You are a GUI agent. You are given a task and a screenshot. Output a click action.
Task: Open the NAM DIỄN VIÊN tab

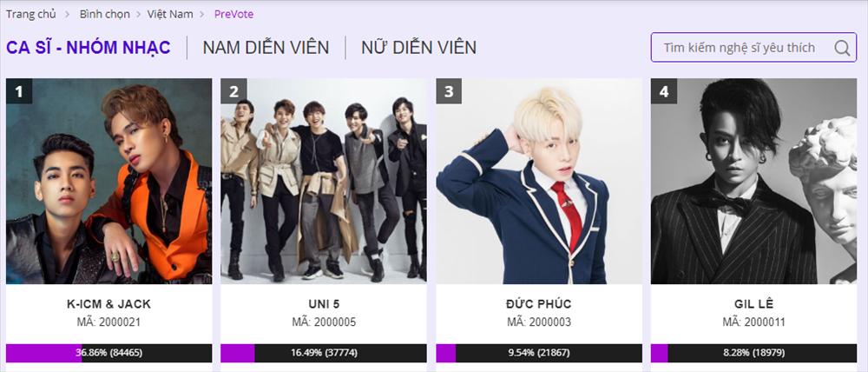266,48
